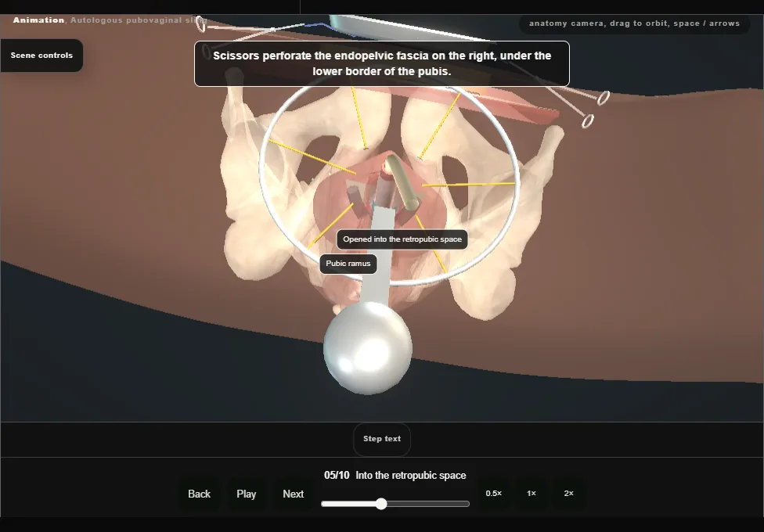Viewport: 764px width, 532px height.
Task: Play the animation
Action: click(x=246, y=494)
